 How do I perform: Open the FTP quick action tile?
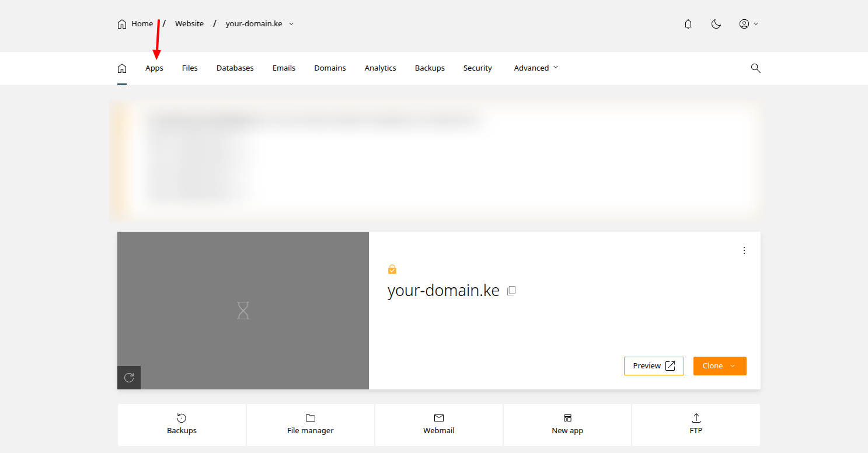pyautogui.click(x=696, y=424)
